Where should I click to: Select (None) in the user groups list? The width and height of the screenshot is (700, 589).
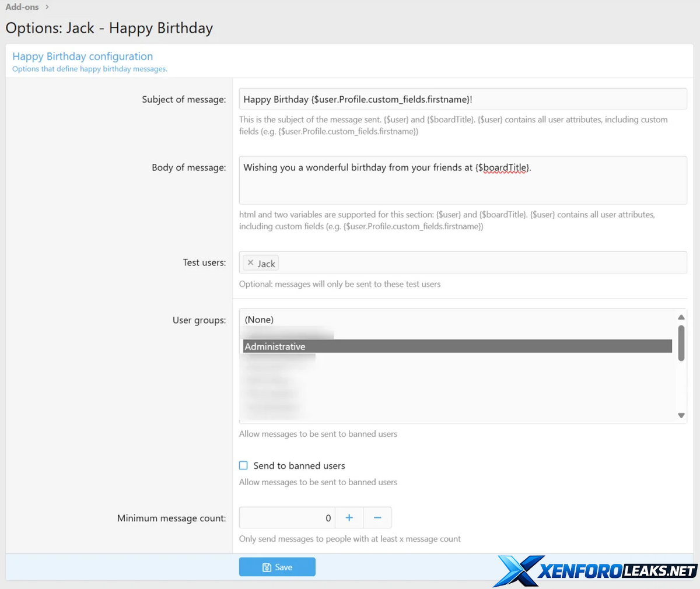coord(259,320)
